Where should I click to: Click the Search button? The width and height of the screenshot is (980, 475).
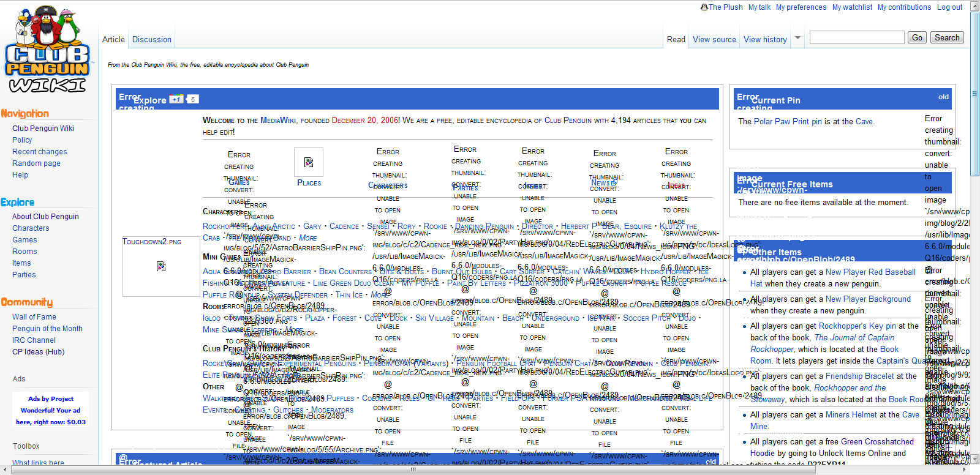[x=947, y=37]
